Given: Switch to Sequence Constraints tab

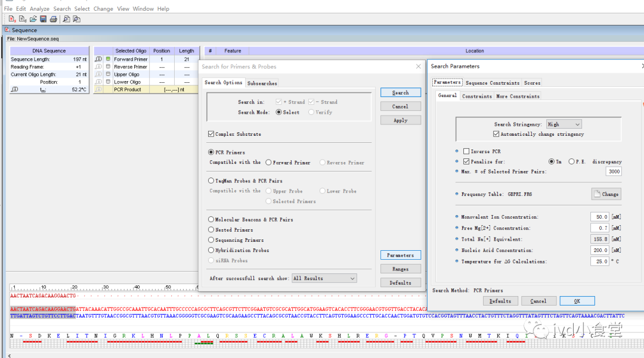Looking at the screenshot, I should click(x=493, y=83).
